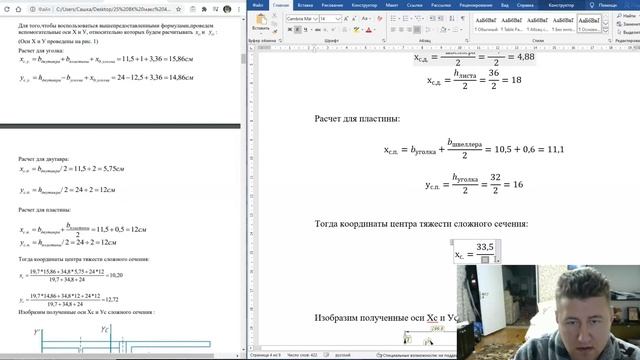Switch to the Рисование ribbon tab
The image size is (640, 360).
tap(332, 5)
